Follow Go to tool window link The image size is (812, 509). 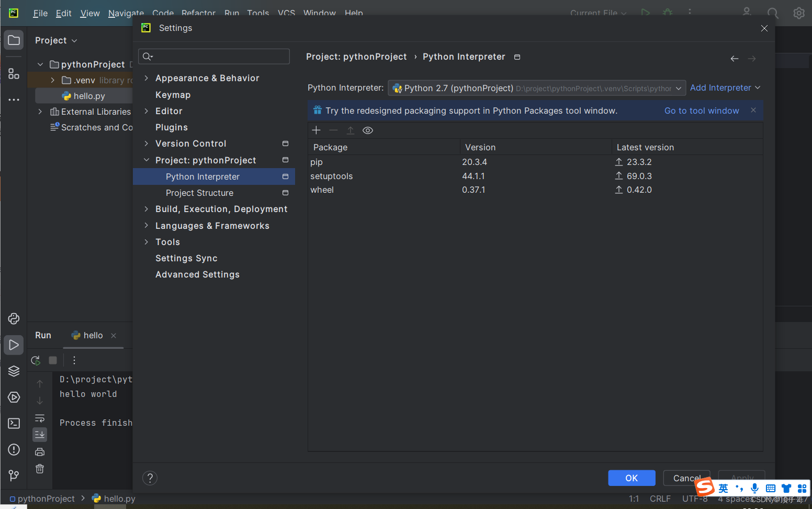click(702, 110)
